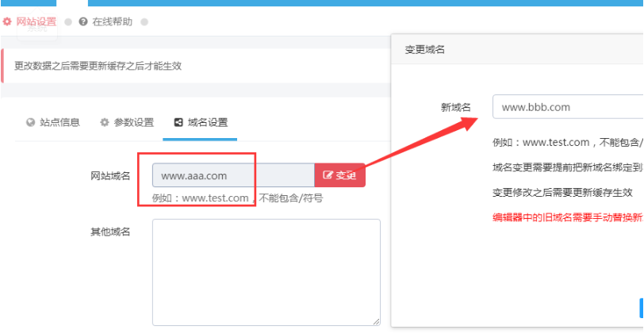Click the question mark icon beside 在线帮助
Screen dimensions: 644x334
83,21
